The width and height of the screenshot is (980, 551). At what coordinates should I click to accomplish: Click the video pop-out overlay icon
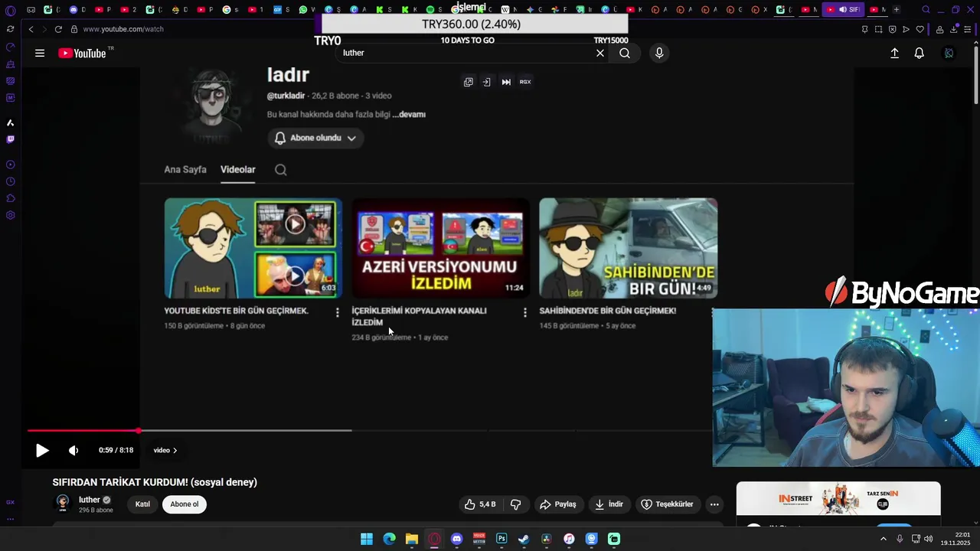[x=469, y=82]
